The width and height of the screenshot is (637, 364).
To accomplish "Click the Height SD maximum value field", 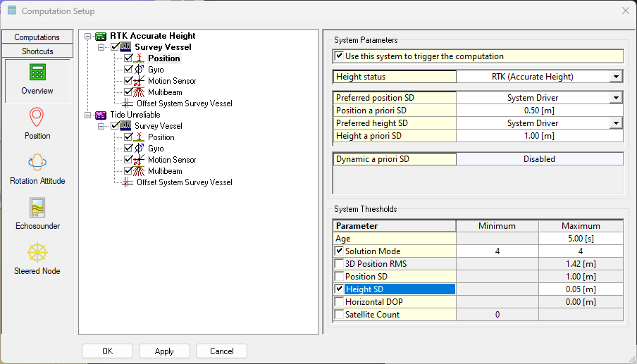I will tap(581, 289).
